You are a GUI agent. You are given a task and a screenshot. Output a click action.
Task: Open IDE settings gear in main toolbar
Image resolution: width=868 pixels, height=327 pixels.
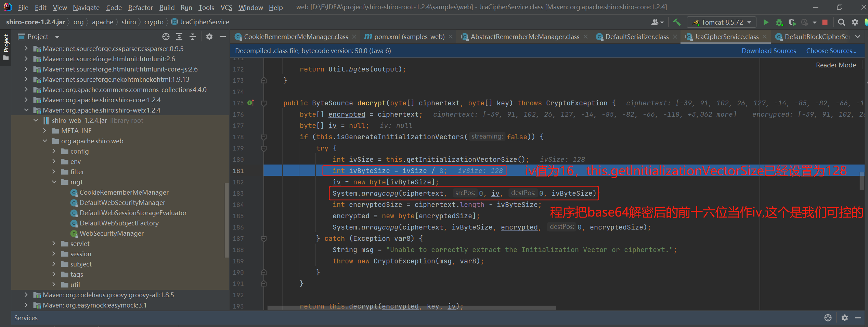pyautogui.click(x=855, y=22)
